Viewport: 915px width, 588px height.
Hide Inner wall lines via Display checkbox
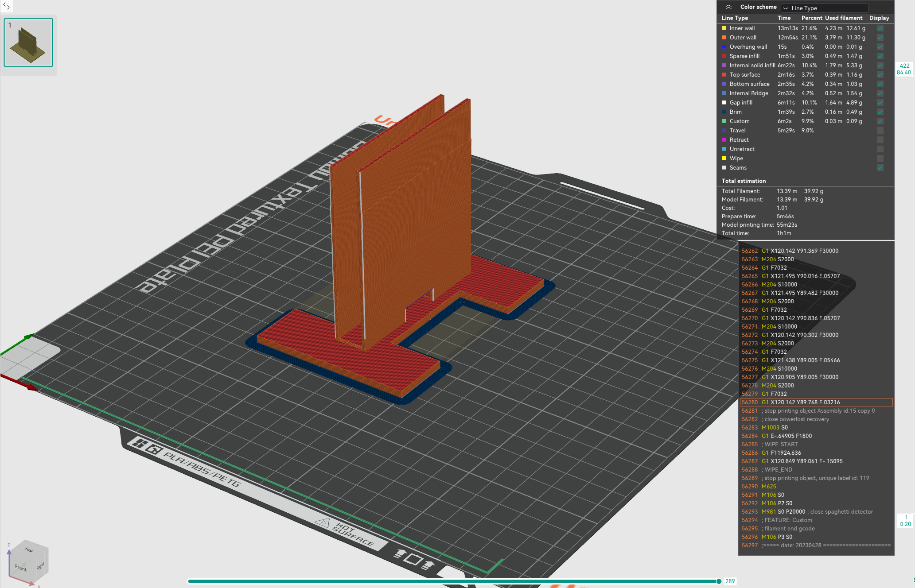tap(880, 28)
